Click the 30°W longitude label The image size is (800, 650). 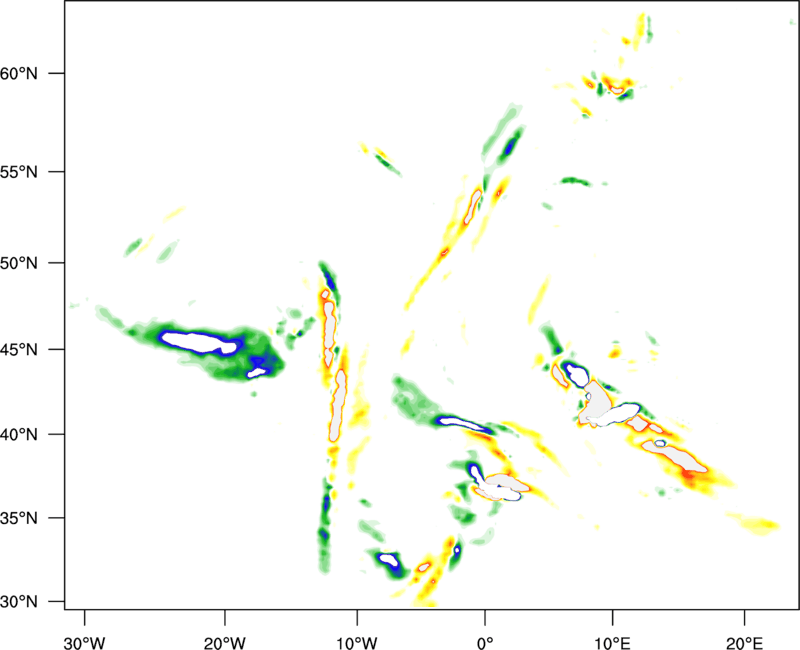(x=84, y=643)
